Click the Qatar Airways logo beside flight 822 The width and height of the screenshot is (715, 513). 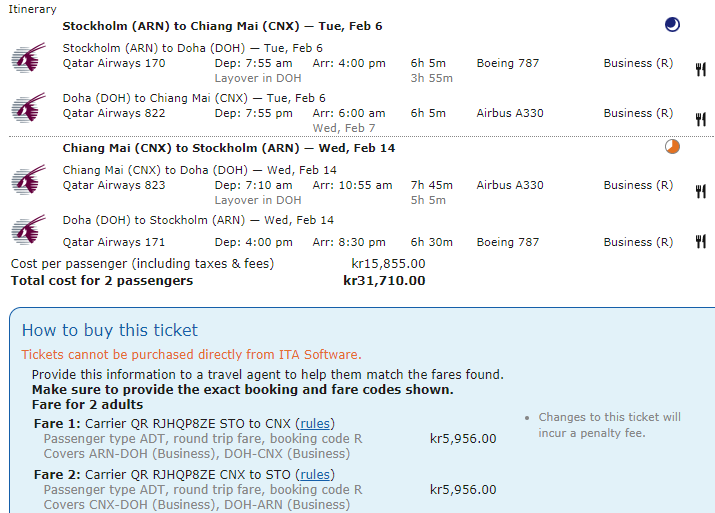click(28, 107)
